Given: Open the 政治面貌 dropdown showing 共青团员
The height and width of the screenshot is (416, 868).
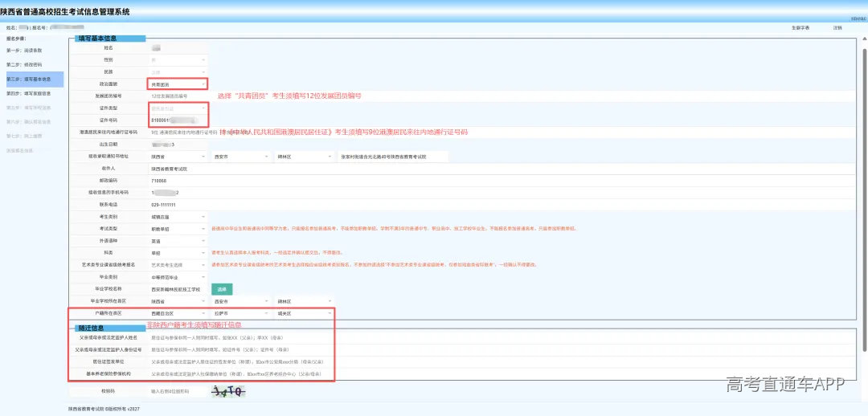Looking at the screenshot, I should (x=178, y=84).
